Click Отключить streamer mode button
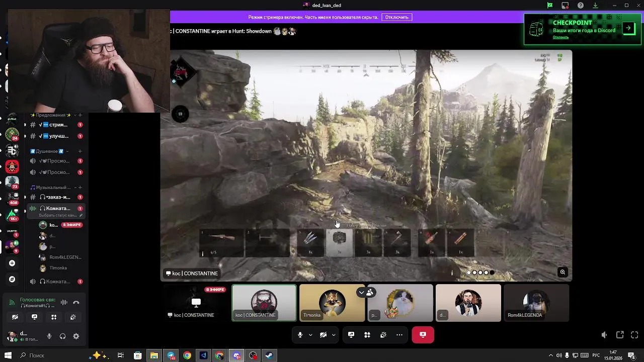Viewport: 644px width, 362px height. tap(397, 17)
